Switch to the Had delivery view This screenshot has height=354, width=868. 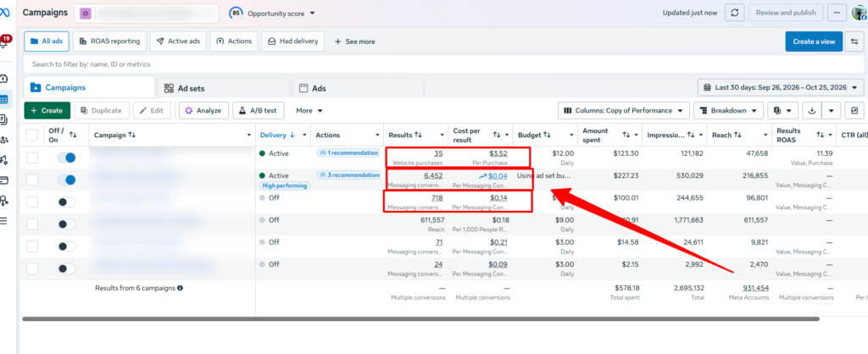tap(292, 41)
